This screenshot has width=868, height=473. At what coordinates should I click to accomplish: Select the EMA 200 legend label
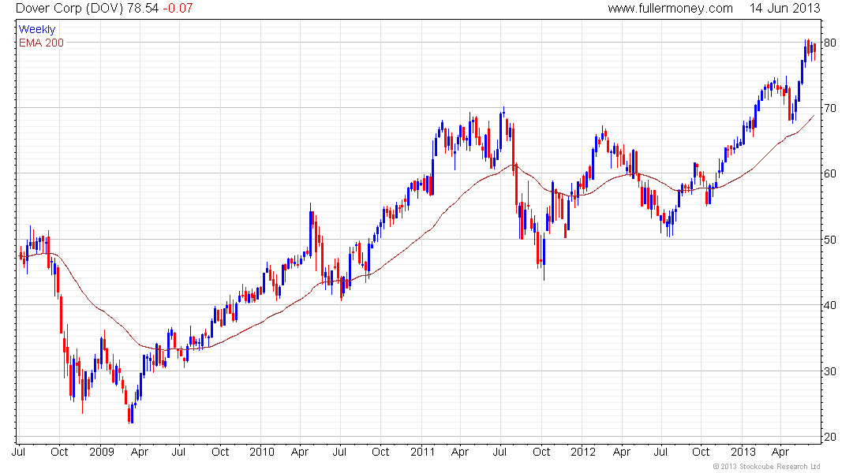pos(42,43)
